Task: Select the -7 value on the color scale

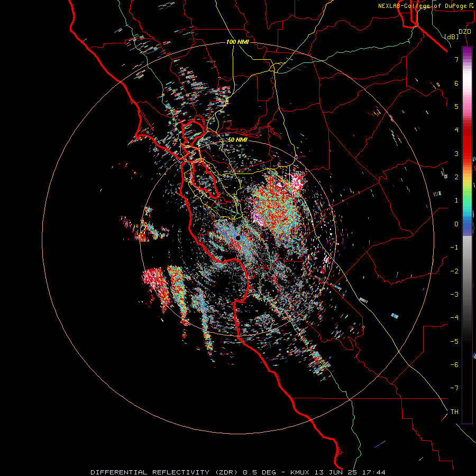Action: coord(454,388)
